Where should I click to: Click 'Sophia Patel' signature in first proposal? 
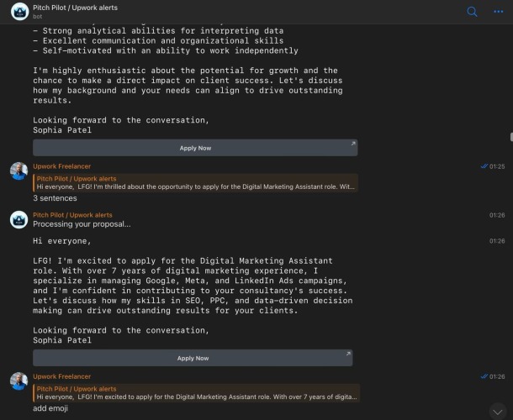(62, 130)
